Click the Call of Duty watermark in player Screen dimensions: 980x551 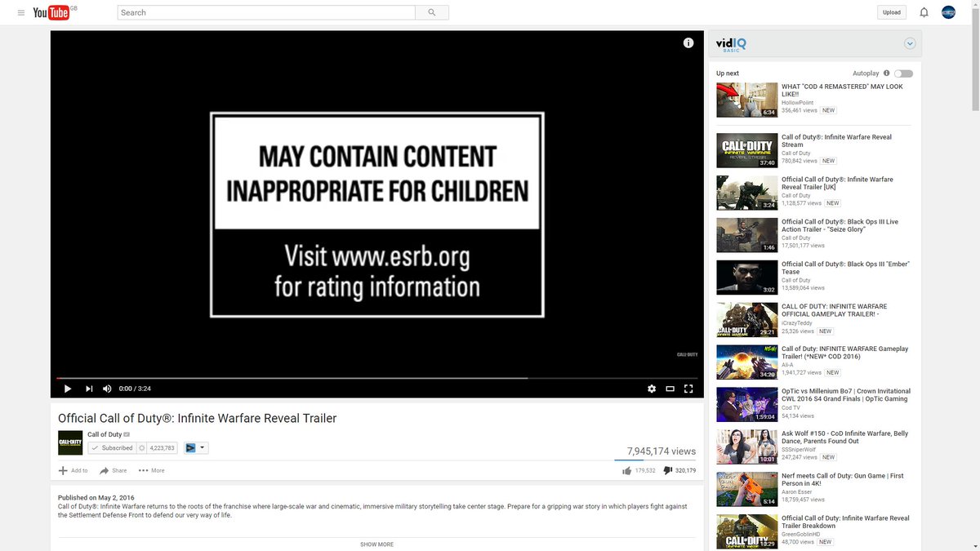coord(687,354)
